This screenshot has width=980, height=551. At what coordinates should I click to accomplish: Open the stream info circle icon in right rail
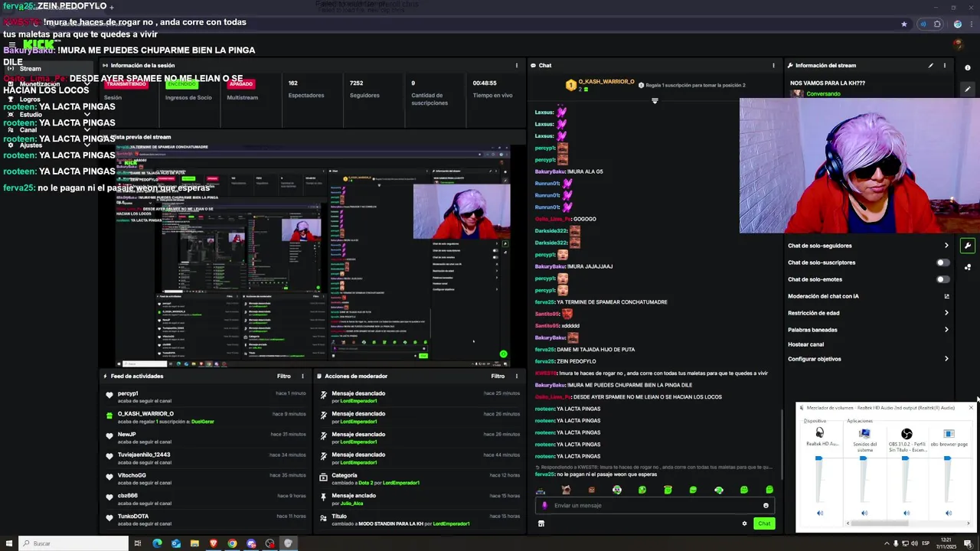tap(968, 67)
